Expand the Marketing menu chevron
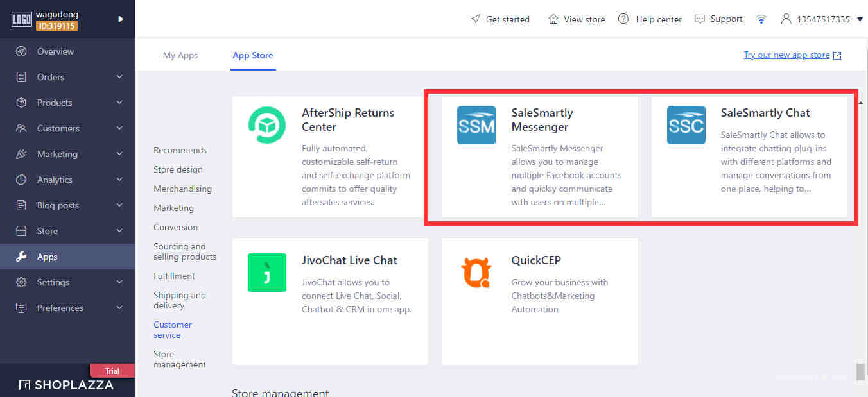868x397 pixels. click(x=119, y=154)
